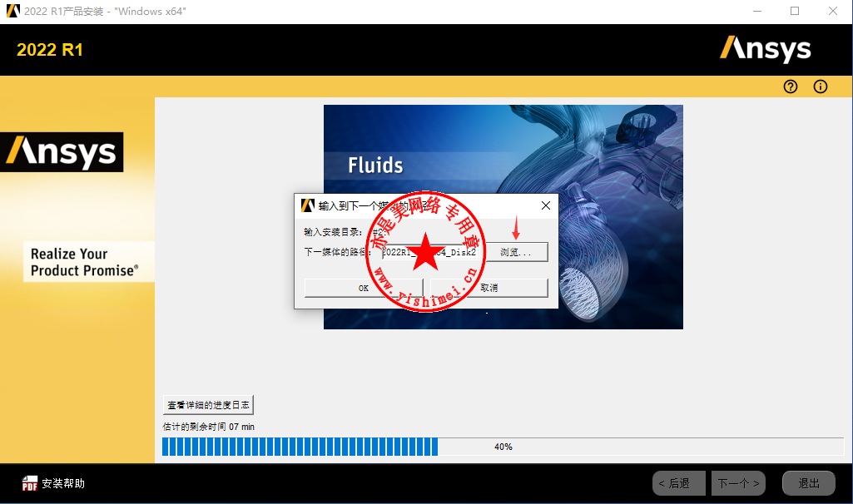Proceed with the 下一个 button

[738, 483]
